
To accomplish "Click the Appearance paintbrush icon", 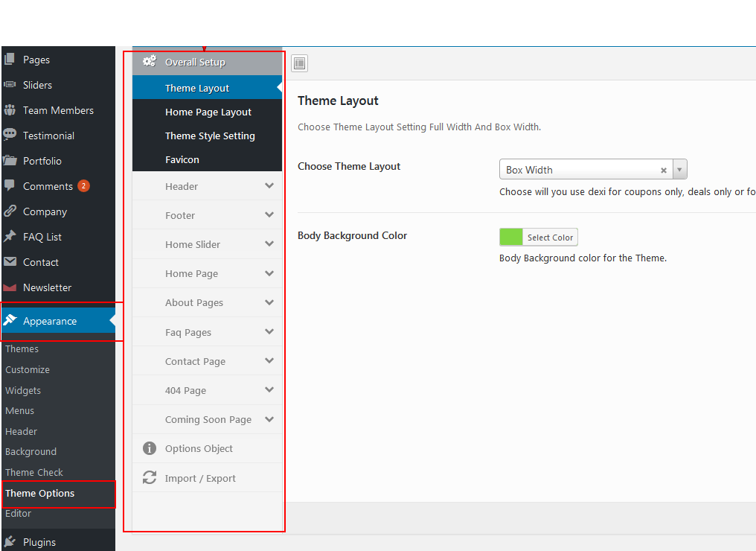I will click(10, 321).
